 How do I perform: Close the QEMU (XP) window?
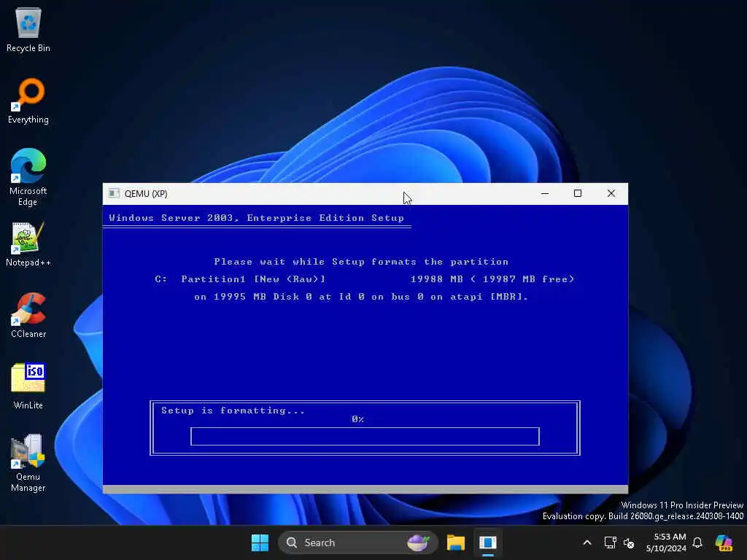(x=611, y=193)
